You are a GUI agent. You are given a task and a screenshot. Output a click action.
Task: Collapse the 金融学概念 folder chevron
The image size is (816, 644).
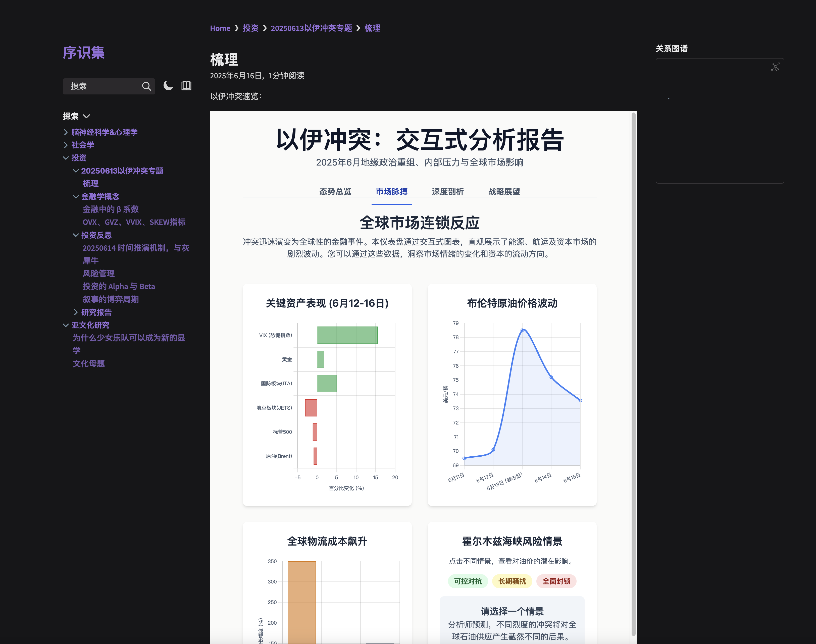[x=76, y=196]
